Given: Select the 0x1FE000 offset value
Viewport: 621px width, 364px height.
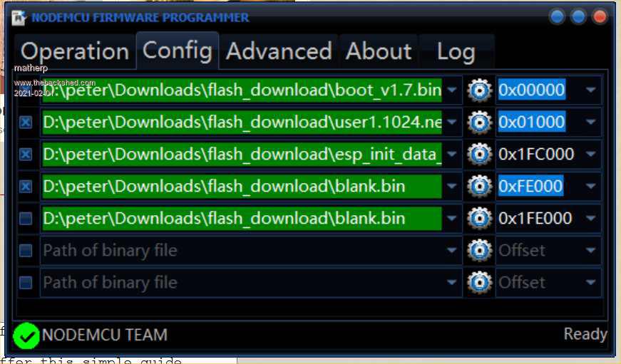Looking at the screenshot, I should (535, 219).
